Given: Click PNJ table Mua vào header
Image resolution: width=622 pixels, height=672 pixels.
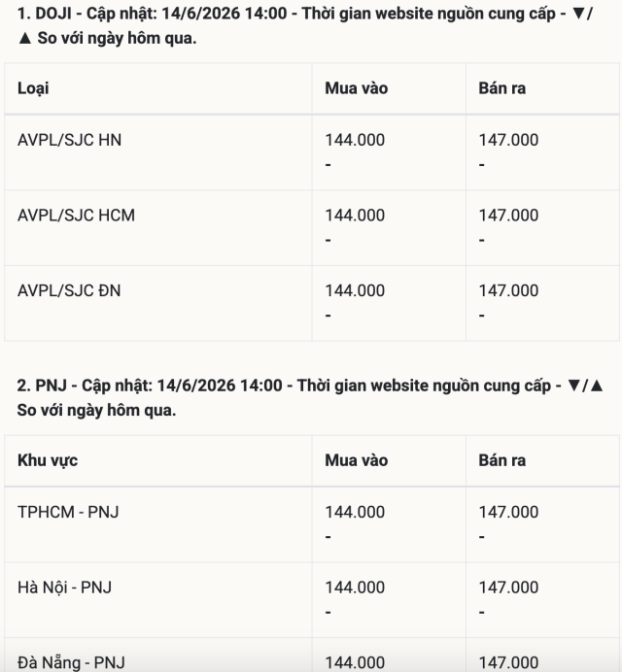Looking at the screenshot, I should click(x=357, y=460).
